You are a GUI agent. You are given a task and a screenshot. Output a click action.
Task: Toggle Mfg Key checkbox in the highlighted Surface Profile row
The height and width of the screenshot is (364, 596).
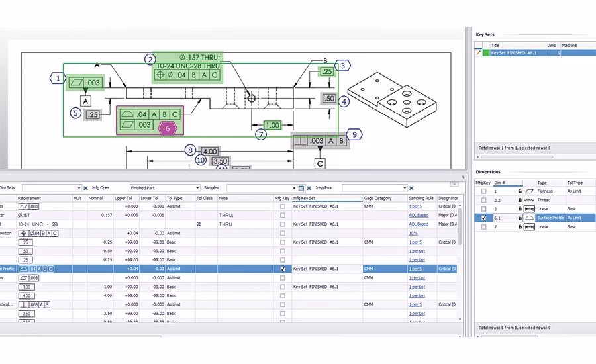(x=283, y=269)
